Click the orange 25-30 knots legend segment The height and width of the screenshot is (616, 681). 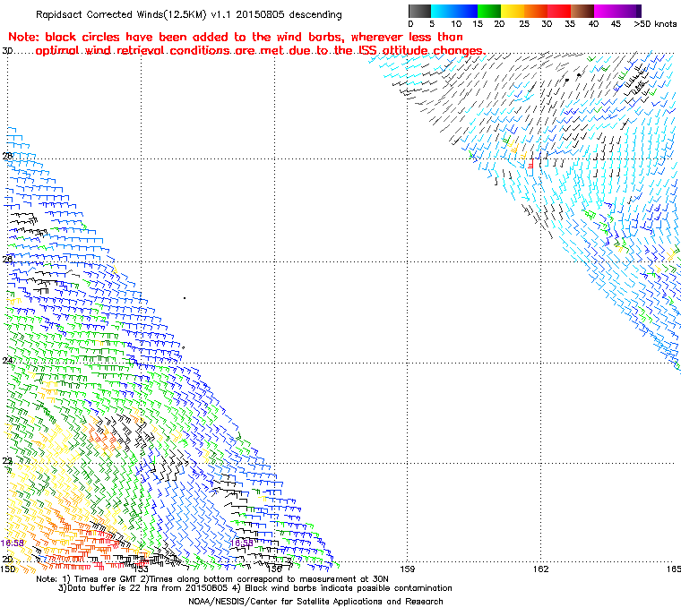point(536,11)
